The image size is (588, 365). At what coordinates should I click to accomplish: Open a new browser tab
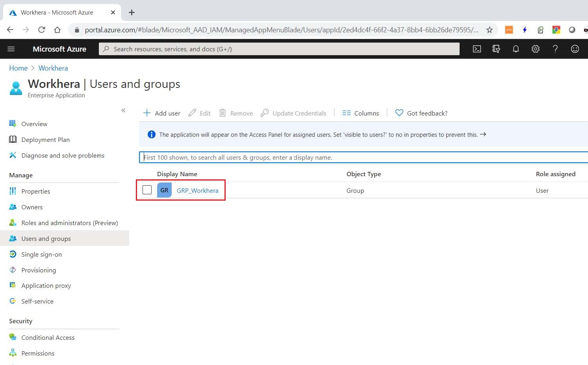click(x=132, y=13)
